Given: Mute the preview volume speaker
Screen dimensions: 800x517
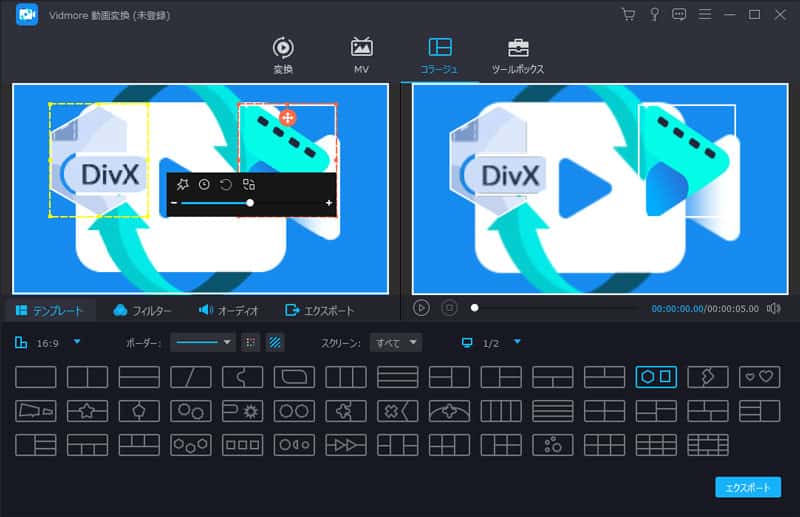Looking at the screenshot, I should click(773, 308).
